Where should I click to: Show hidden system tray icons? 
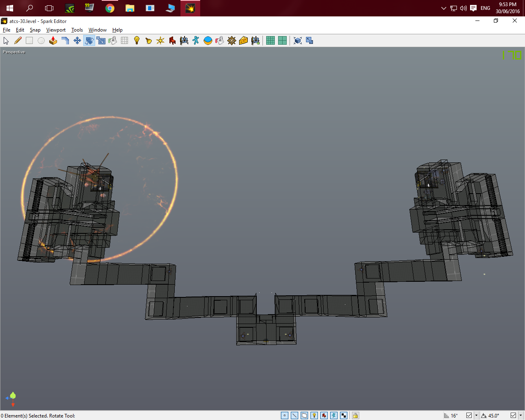pos(443,8)
